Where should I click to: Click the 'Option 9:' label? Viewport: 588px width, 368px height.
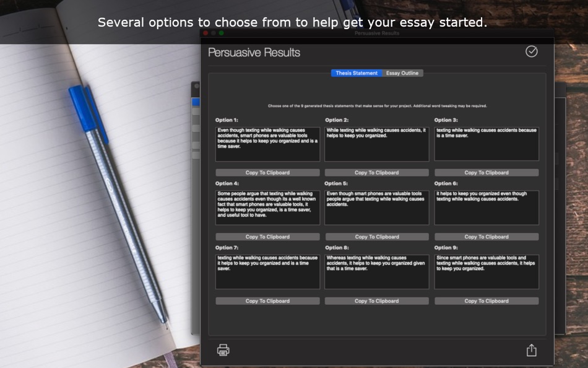[446, 248]
